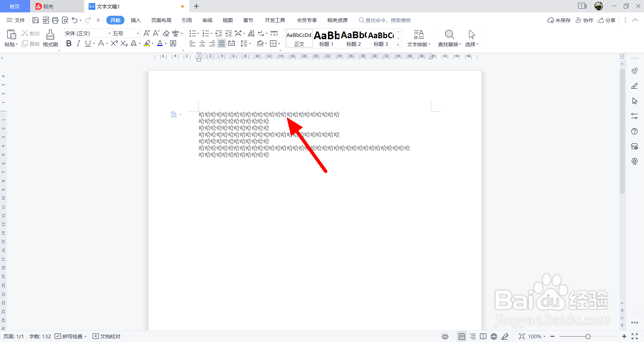The width and height of the screenshot is (644, 342).
Task: Click the 分享 button
Action: pyautogui.click(x=607, y=20)
